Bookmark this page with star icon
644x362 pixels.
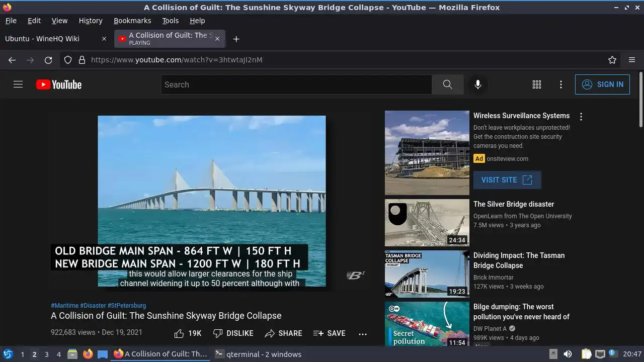pos(612,60)
